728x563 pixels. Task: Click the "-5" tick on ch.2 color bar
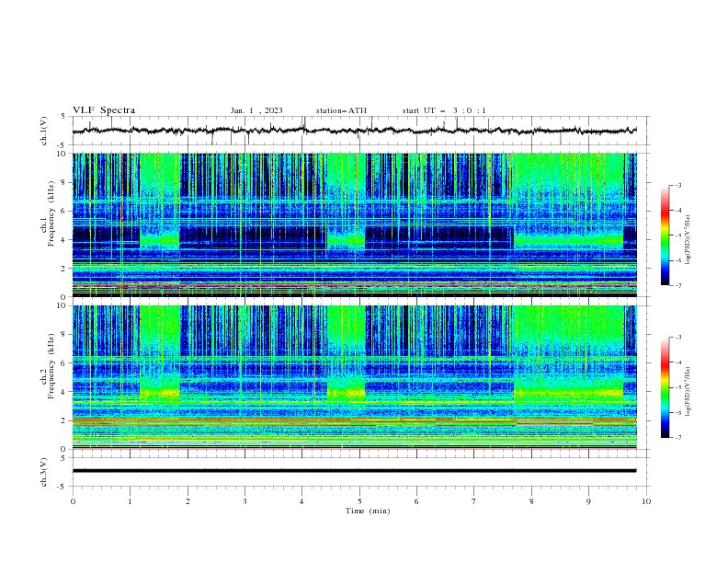pos(678,387)
